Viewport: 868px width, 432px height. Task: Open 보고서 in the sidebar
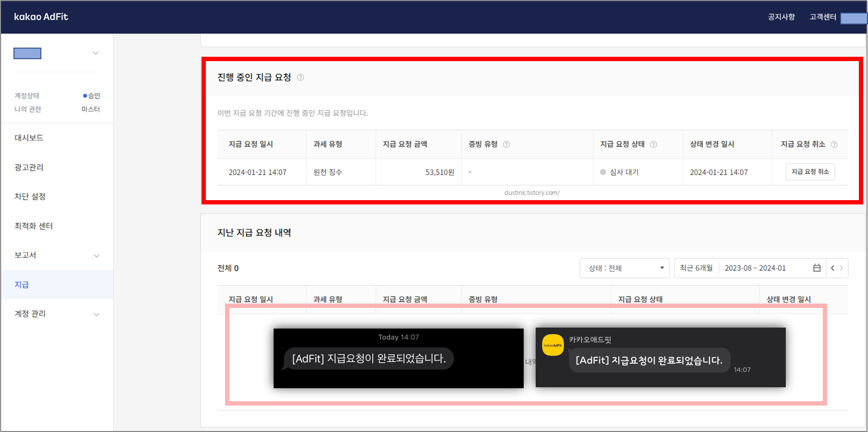(25, 255)
